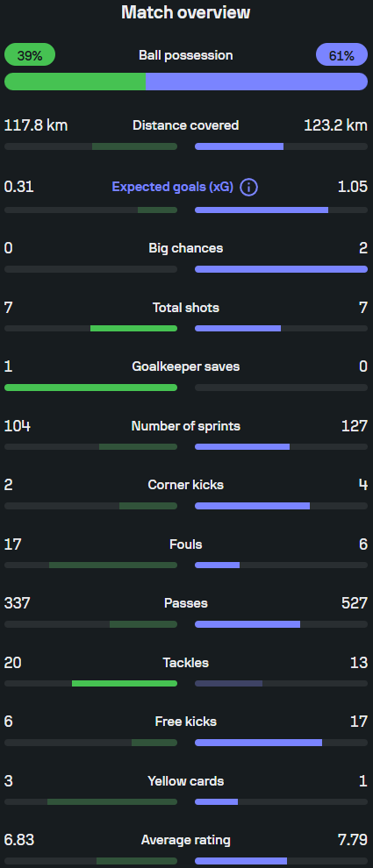This screenshot has width=373, height=868.
Task: Click the Expected goals (xG) link
Action: click(173, 187)
